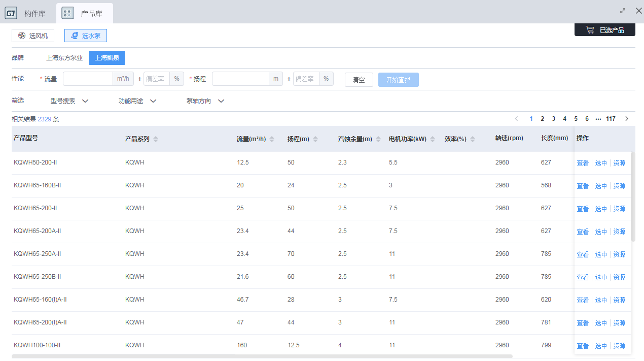
Task: Click the 2329 results count
Action: (45, 119)
